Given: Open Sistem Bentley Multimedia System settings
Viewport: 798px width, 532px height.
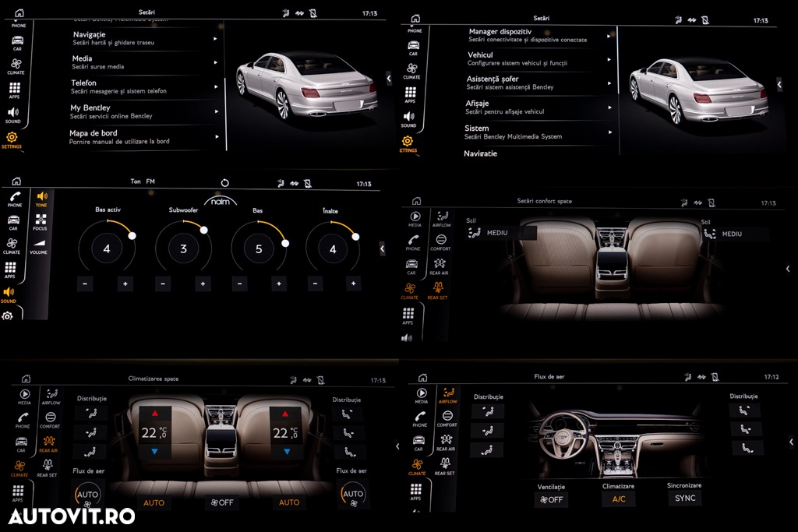Looking at the screenshot, I should [538, 132].
